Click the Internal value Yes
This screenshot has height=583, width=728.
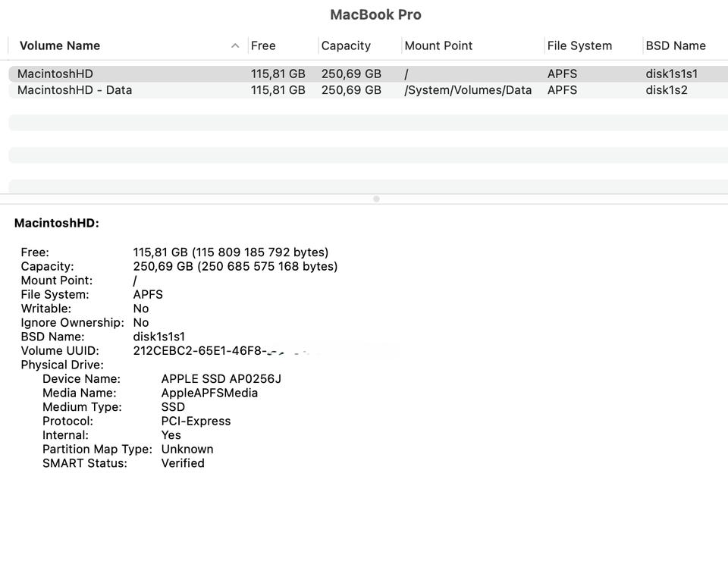pyautogui.click(x=171, y=435)
